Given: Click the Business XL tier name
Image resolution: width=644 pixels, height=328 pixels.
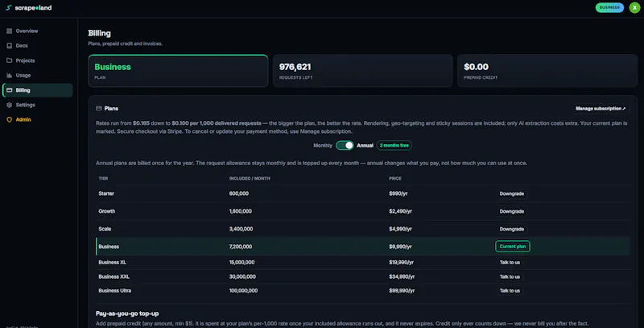Looking at the screenshot, I should pos(113,262).
